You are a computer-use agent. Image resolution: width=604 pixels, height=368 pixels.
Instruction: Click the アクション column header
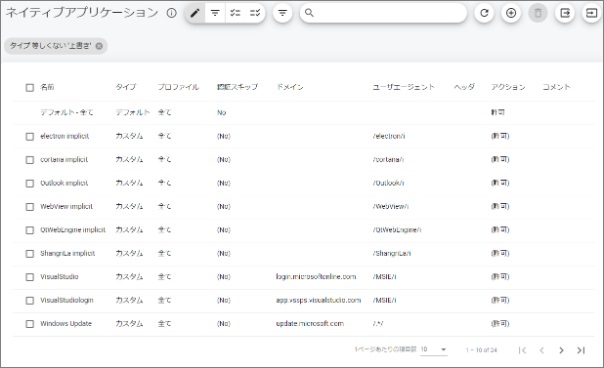coord(508,87)
